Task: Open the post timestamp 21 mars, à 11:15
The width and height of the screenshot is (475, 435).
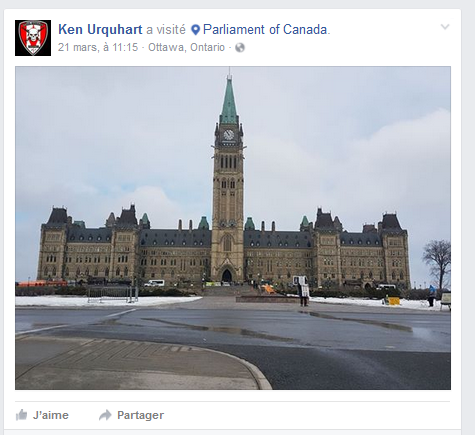Action: click(98, 47)
